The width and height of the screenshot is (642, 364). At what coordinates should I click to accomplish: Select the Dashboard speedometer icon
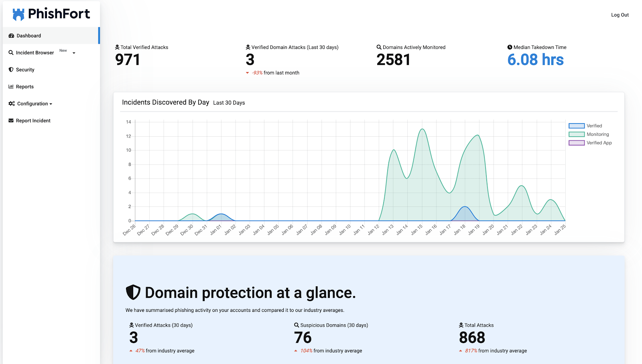(11, 36)
